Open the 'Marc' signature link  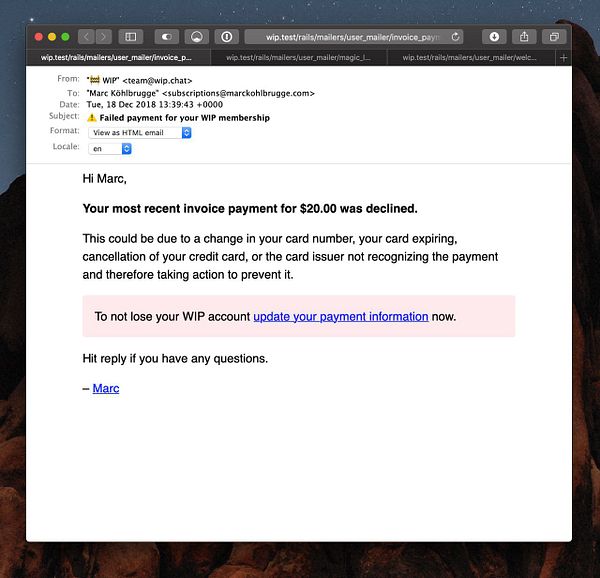coord(106,388)
